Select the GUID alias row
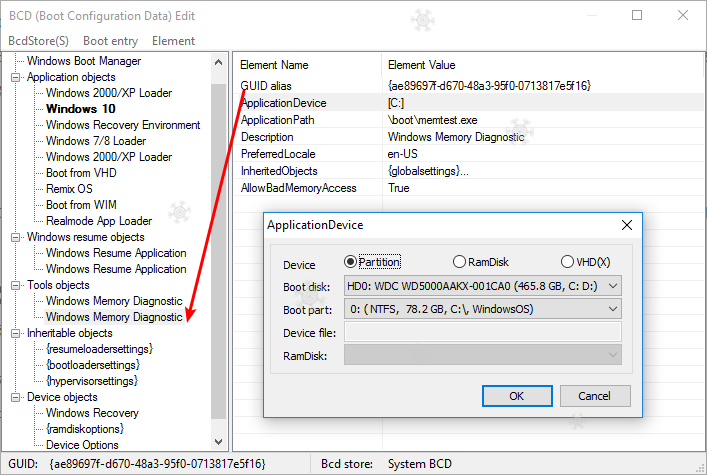The height and width of the screenshot is (475, 707). point(469,86)
